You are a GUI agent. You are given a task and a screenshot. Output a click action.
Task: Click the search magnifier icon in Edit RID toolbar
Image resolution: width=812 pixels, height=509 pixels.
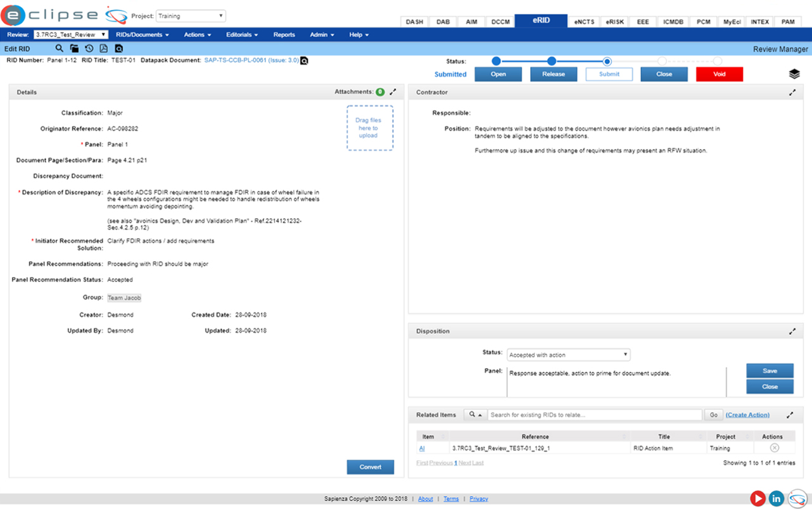click(59, 48)
